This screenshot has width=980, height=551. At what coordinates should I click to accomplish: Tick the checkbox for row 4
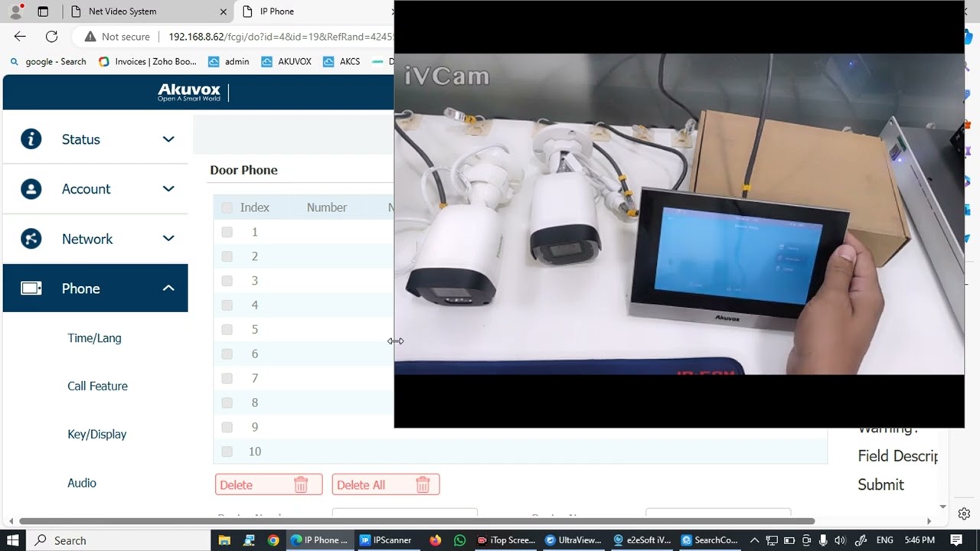(x=227, y=305)
